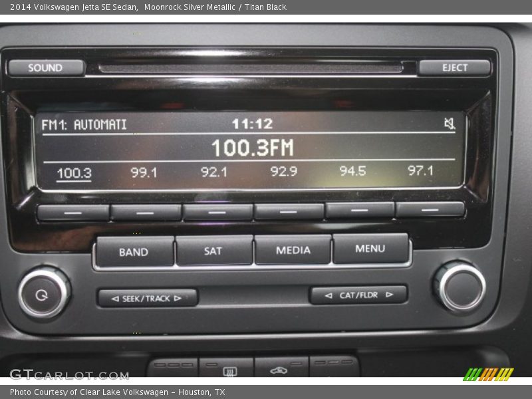This screenshot has height=399, width=532.
Task: Click the preset button below 100.3
Action: coord(73,213)
